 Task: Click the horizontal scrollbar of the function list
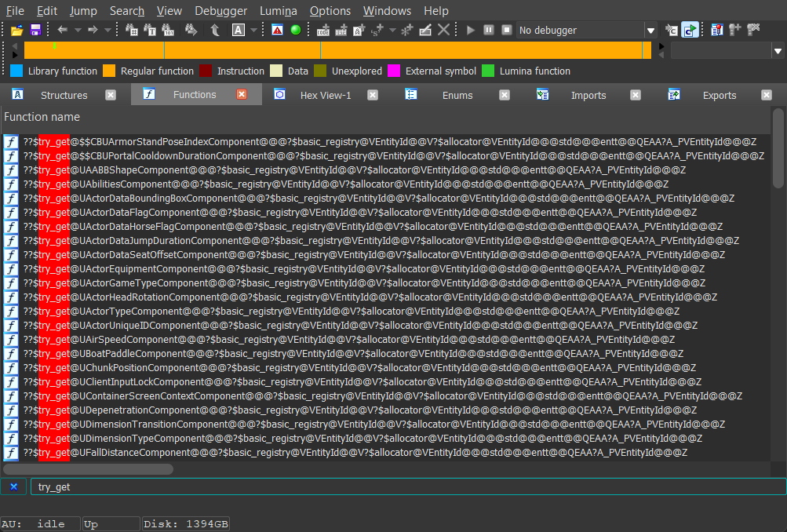[x=89, y=469]
